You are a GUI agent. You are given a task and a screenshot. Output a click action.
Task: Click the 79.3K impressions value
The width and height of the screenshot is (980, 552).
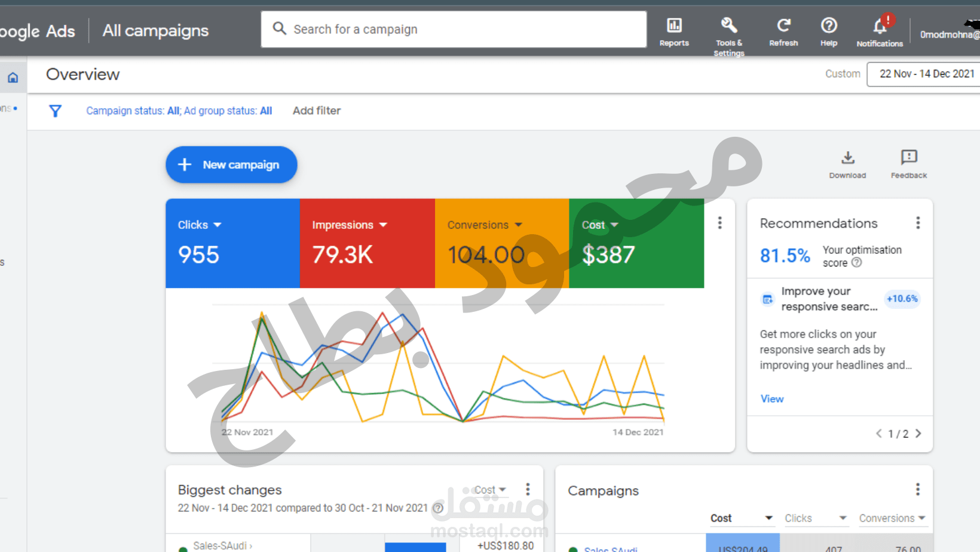(342, 255)
